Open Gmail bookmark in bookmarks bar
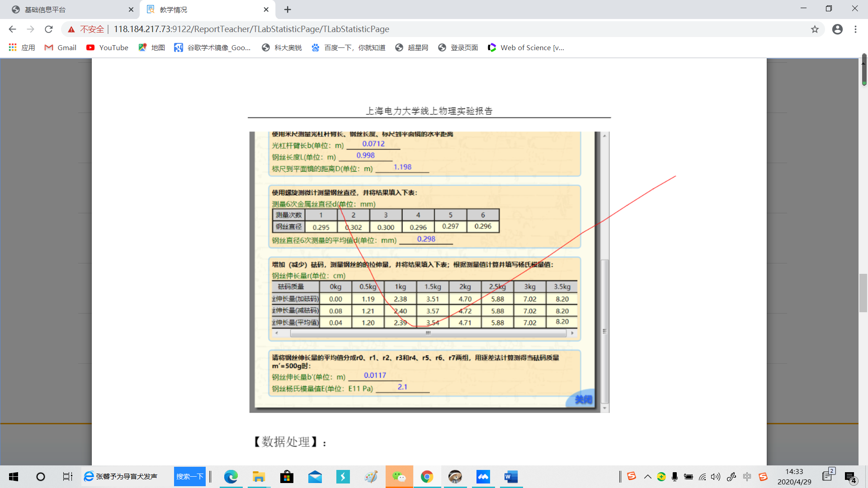This screenshot has height=488, width=868. (x=61, y=47)
